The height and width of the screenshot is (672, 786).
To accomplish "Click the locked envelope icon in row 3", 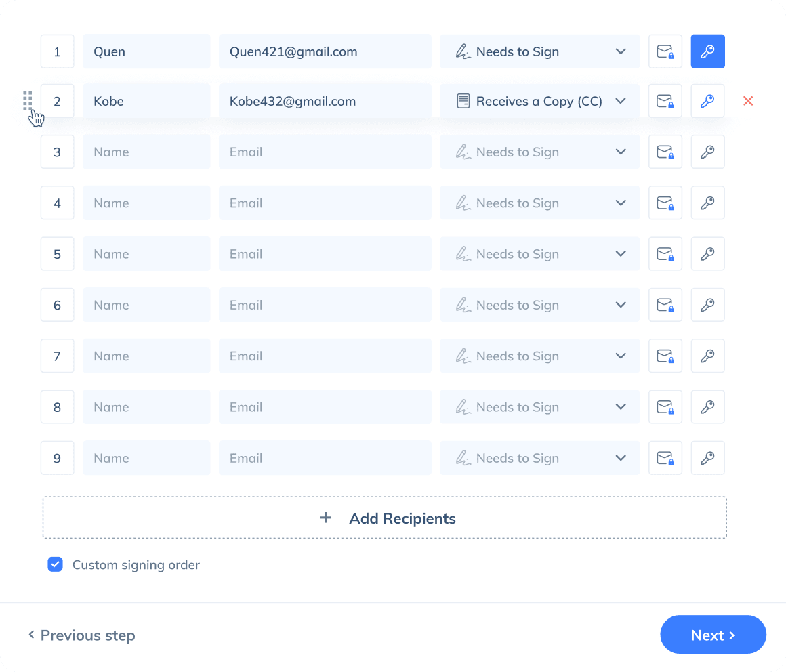I will (665, 152).
